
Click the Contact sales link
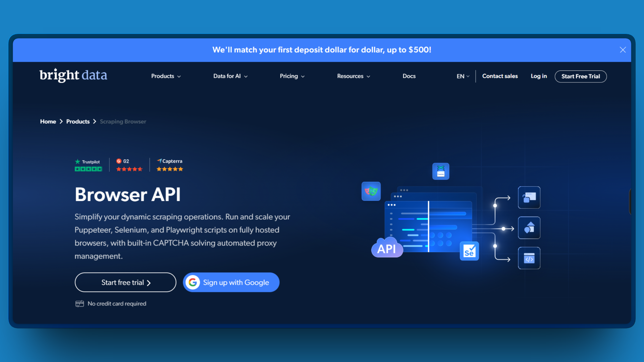click(x=500, y=76)
